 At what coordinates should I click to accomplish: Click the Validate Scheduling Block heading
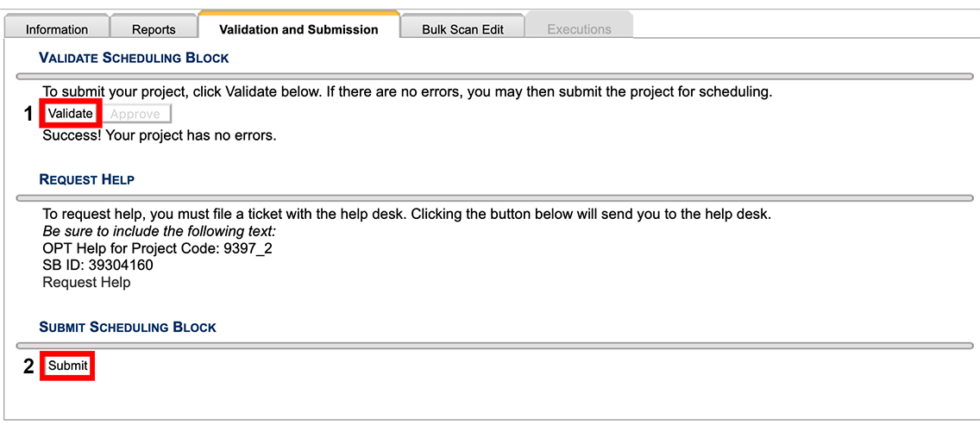tap(134, 58)
